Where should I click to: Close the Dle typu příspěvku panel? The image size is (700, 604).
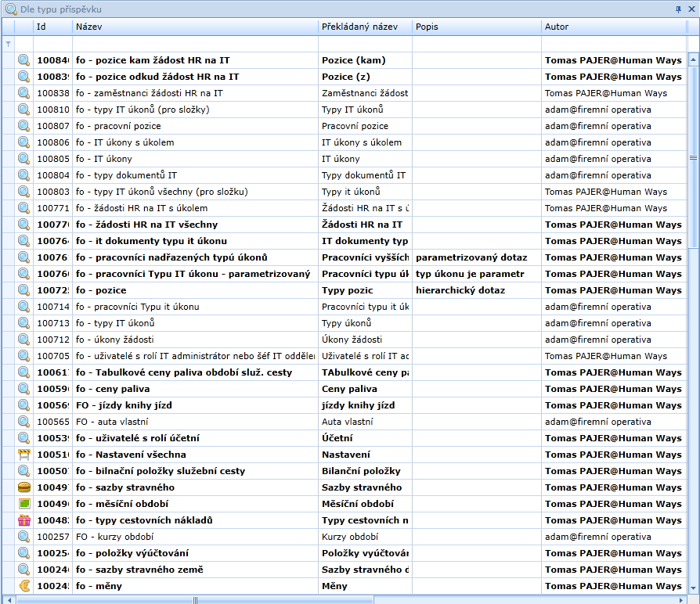[x=691, y=9]
